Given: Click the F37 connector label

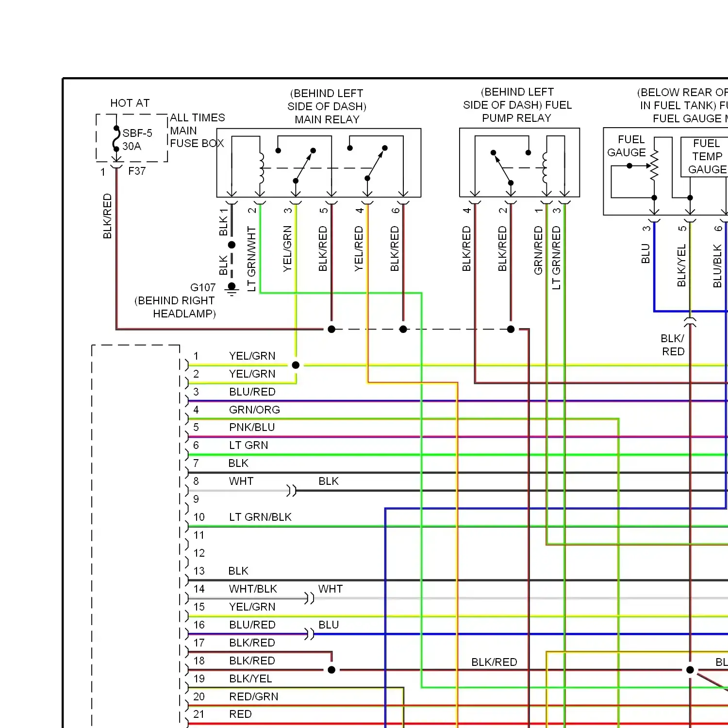Looking at the screenshot, I should [137, 171].
